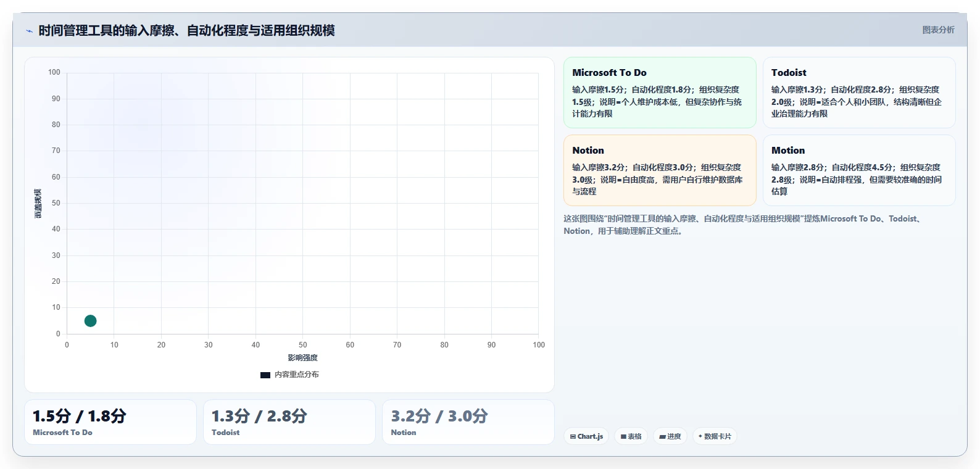This screenshot has width=980, height=469.
Task: Click the 覆盖规模 y-axis label
Action: pos(38,204)
